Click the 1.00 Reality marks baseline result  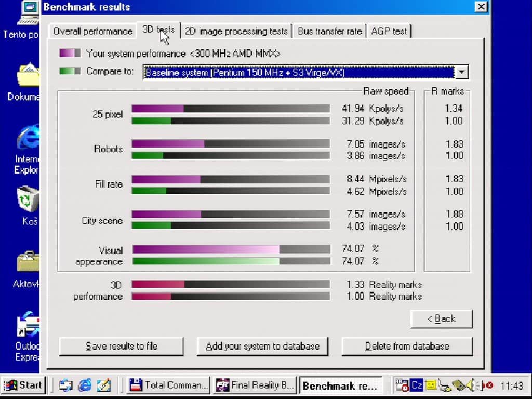pos(384,296)
